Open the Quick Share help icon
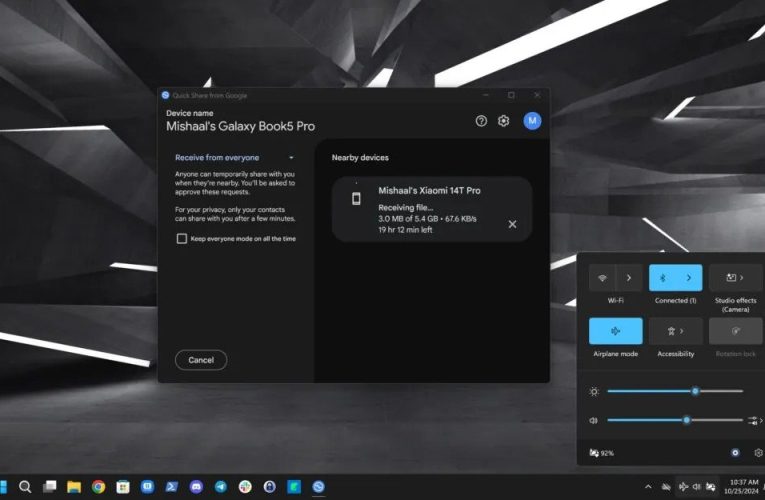The image size is (765, 500). [x=481, y=121]
